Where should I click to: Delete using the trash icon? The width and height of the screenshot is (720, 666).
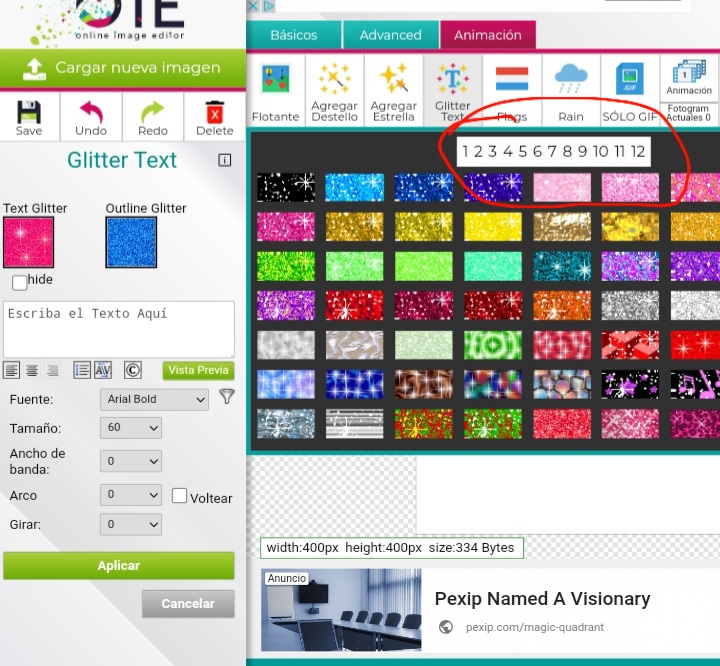click(x=214, y=111)
